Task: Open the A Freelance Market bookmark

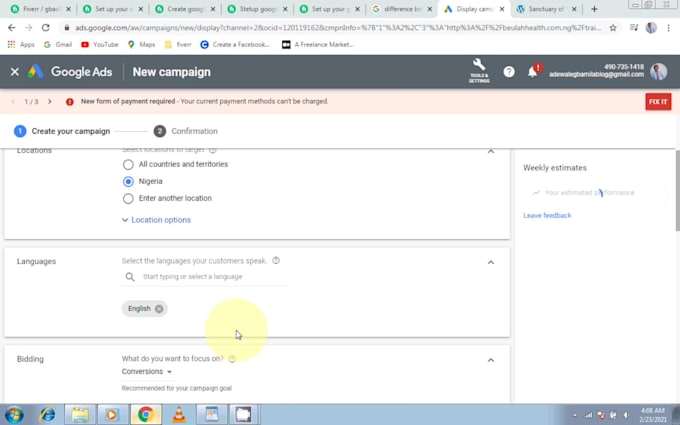Action: [x=318, y=44]
